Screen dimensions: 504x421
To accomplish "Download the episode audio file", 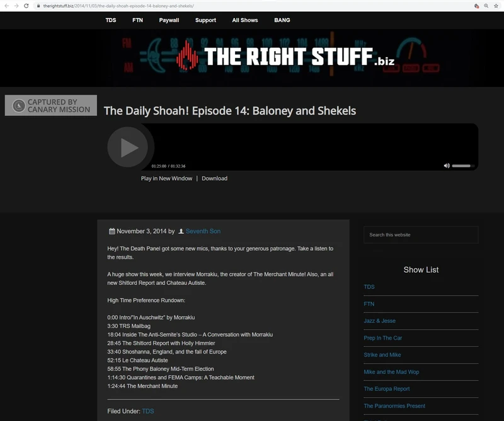I will click(x=215, y=178).
